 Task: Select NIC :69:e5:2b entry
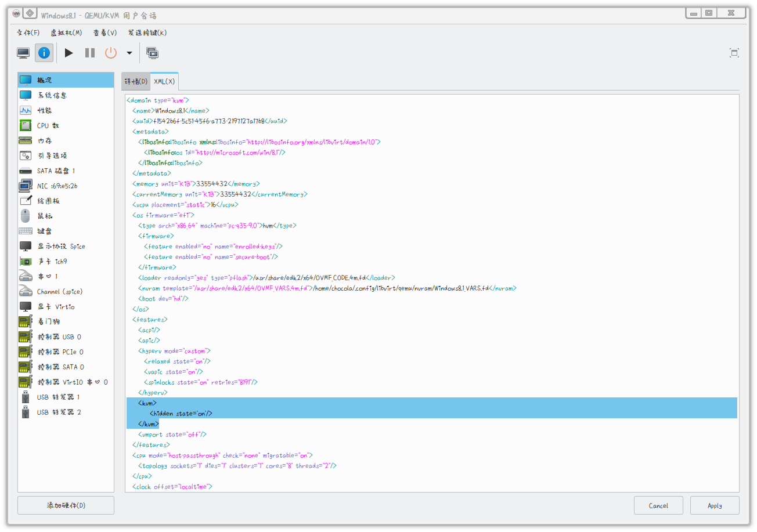click(x=66, y=186)
